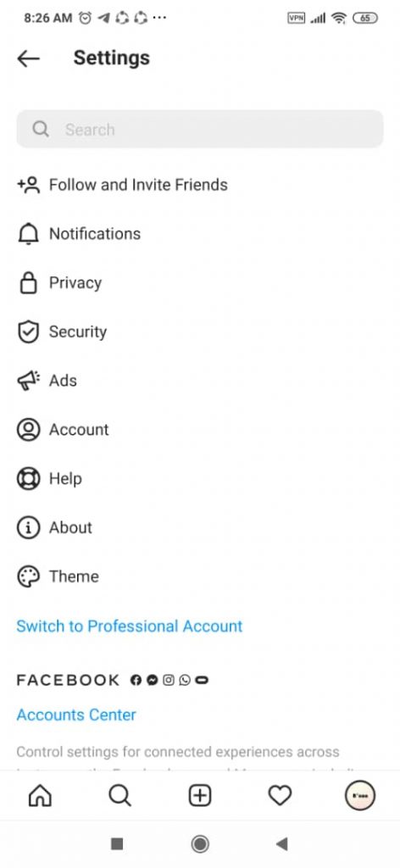The width and height of the screenshot is (400, 868).
Task: Open the Ads megaphone option
Action: (x=200, y=381)
